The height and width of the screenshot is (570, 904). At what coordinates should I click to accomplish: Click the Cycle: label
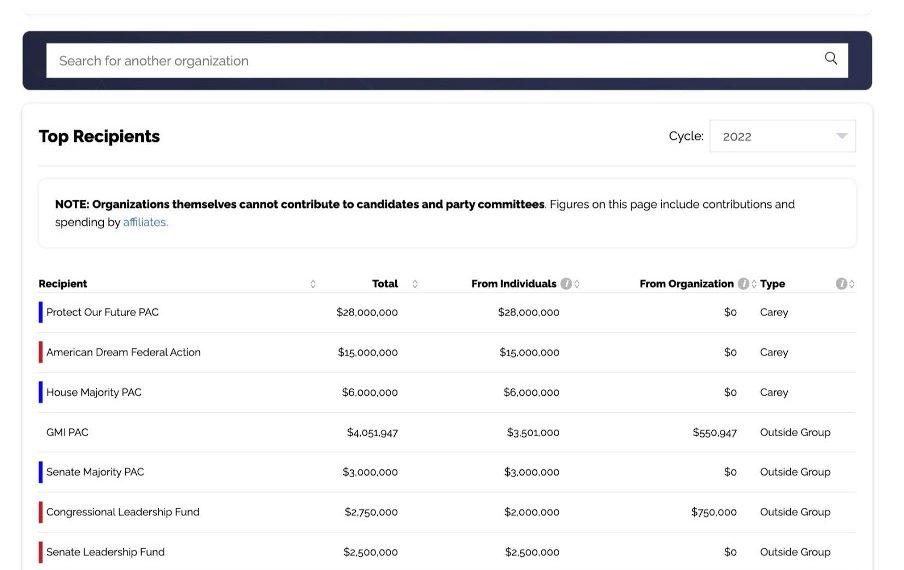(686, 136)
